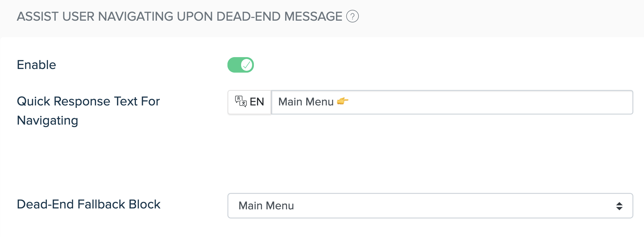Click the question mark circle icon
The height and width of the screenshot is (237, 644).
tap(352, 16)
